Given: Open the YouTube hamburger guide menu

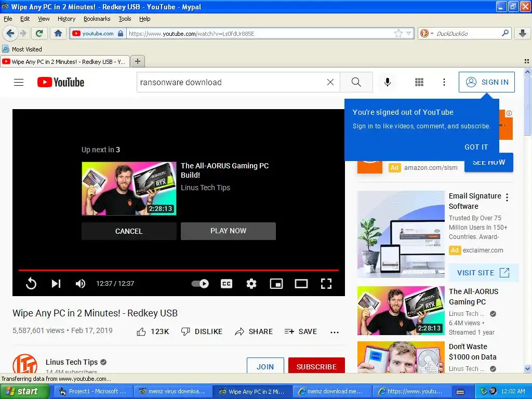Looking at the screenshot, I should (19, 82).
